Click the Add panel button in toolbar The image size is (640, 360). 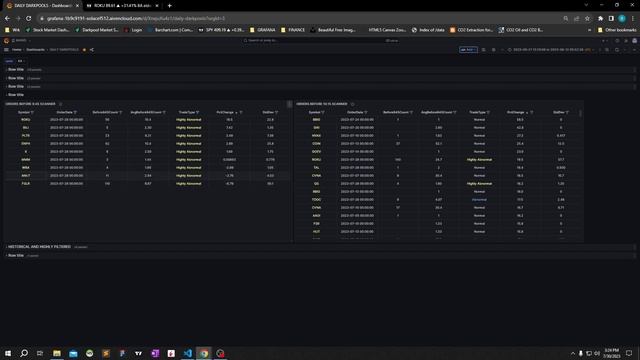coord(468,50)
